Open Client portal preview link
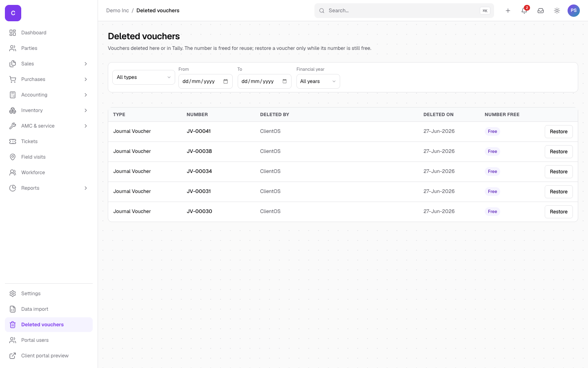Viewport: 588px width, 368px height. coord(49,356)
